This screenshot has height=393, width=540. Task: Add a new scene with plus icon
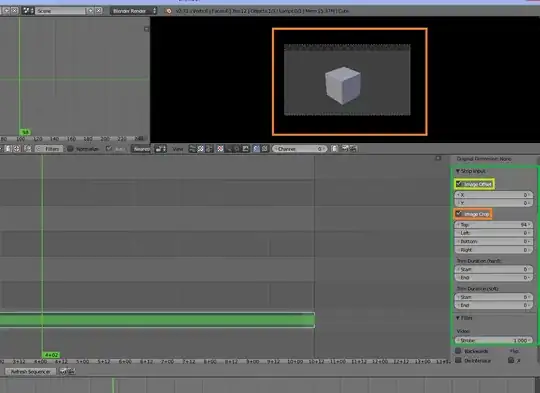pos(91,11)
